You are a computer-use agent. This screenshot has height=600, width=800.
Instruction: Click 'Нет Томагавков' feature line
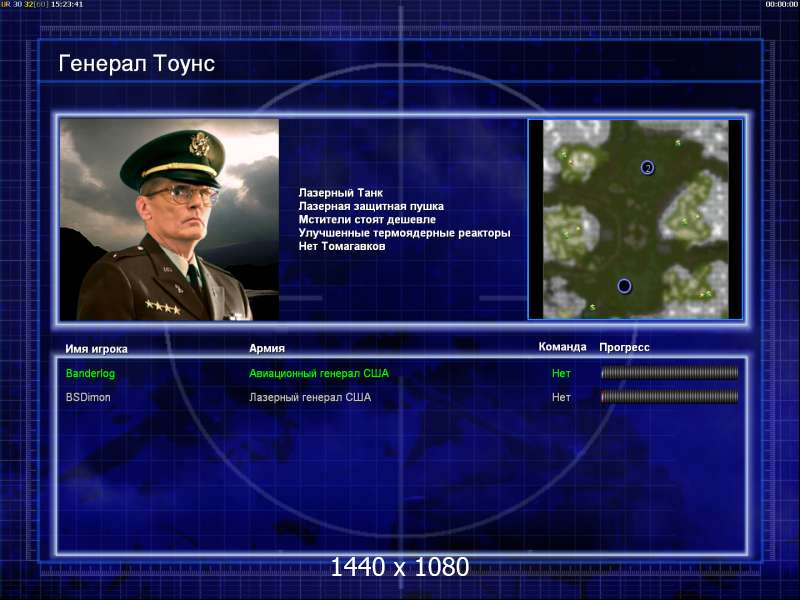point(342,246)
